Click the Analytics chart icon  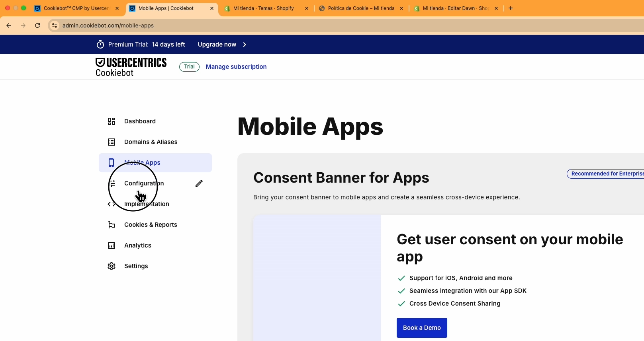(x=112, y=246)
